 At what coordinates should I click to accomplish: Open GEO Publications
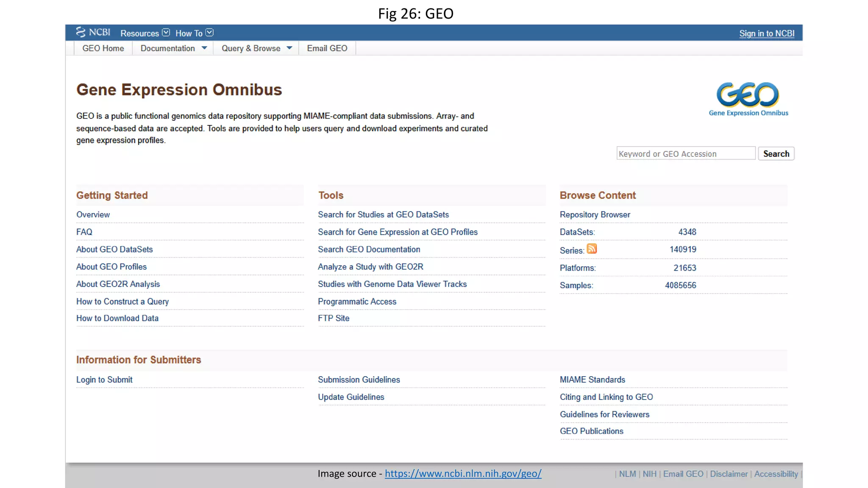(592, 431)
